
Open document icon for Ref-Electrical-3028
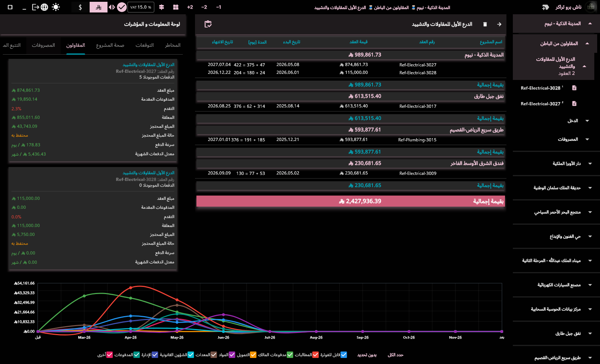click(x=574, y=88)
